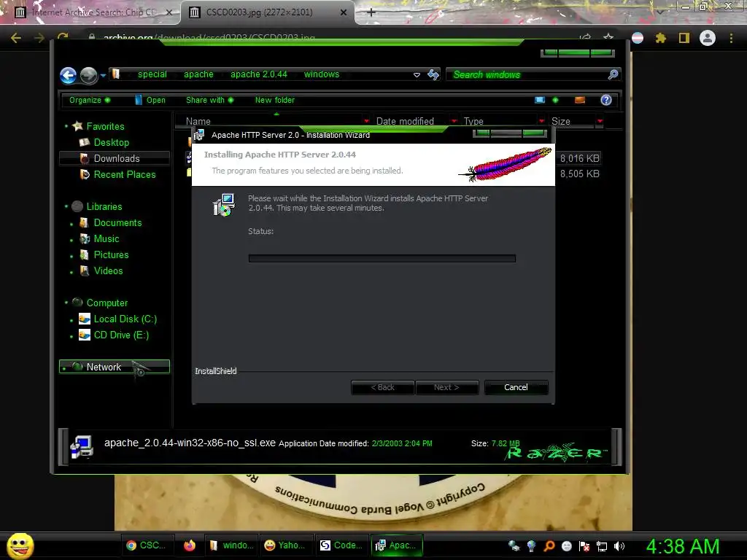Open the smiley Start button

(20, 545)
